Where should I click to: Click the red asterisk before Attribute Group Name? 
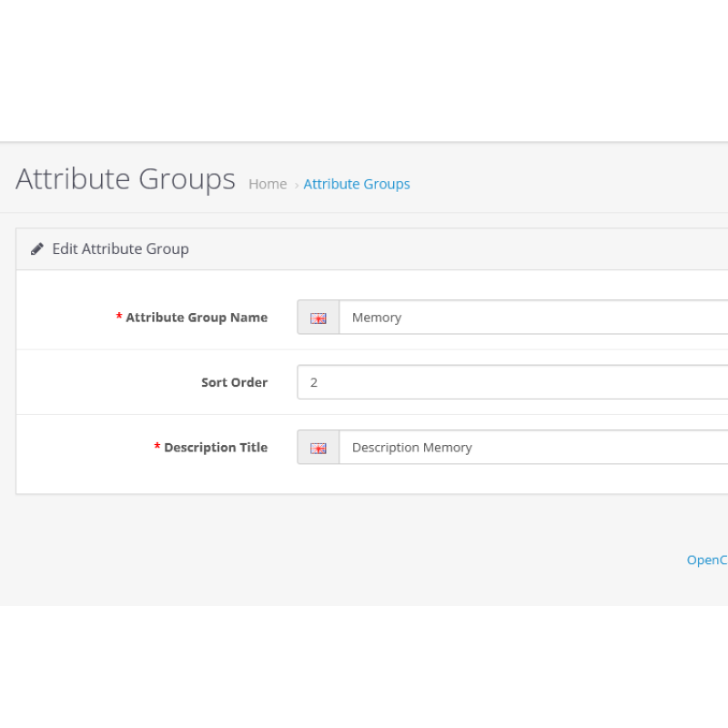coord(119,317)
